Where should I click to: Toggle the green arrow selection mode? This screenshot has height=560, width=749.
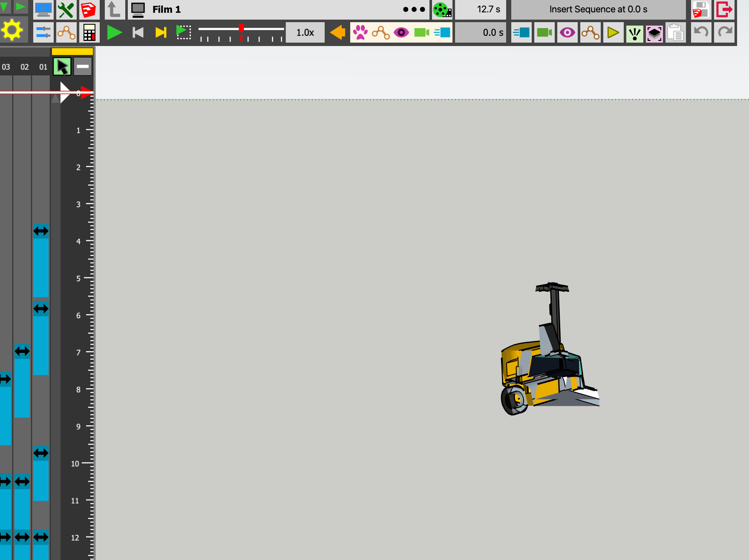(x=62, y=67)
